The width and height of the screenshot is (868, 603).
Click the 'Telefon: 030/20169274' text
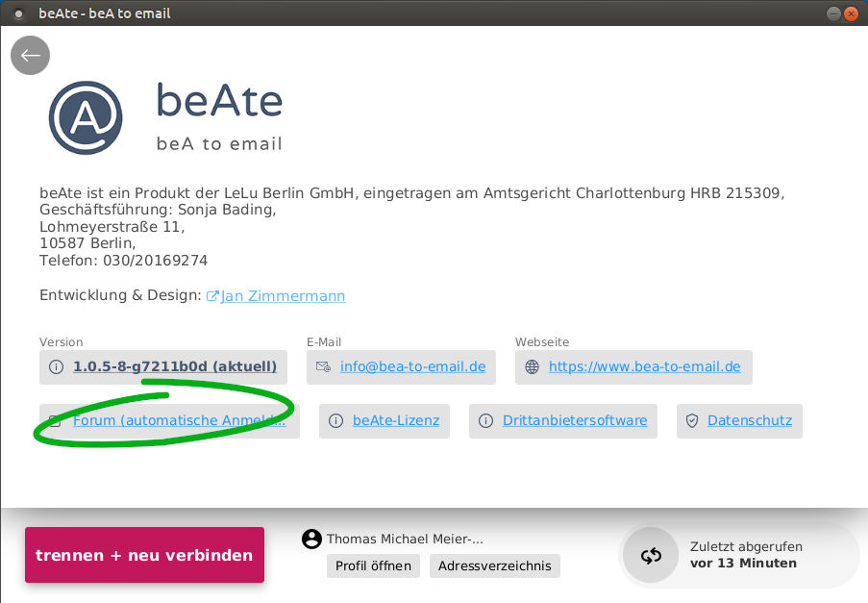123,261
